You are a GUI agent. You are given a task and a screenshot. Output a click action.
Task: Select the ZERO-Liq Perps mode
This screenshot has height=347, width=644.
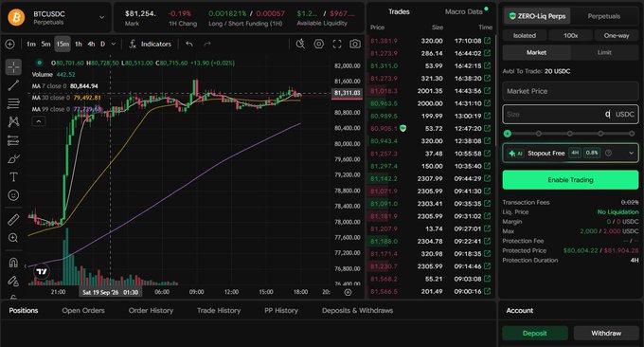point(537,16)
